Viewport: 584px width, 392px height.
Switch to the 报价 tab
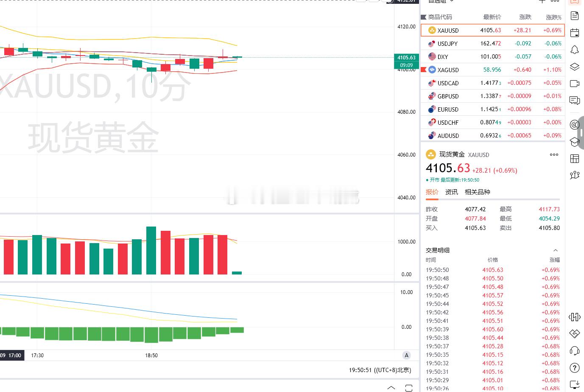click(432, 192)
